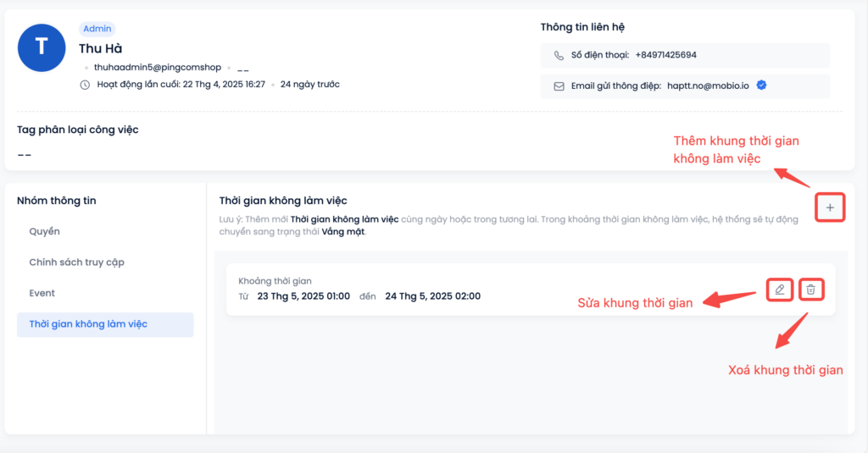The width and height of the screenshot is (868, 453).
Task: Click the start date 23 Thg 5, 2025 01:00
Action: tap(303, 296)
